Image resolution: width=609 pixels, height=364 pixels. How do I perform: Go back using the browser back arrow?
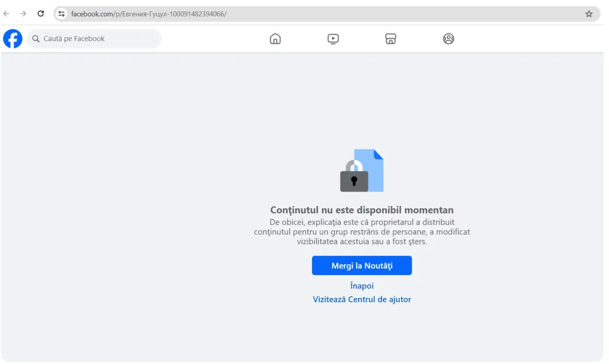[6, 14]
